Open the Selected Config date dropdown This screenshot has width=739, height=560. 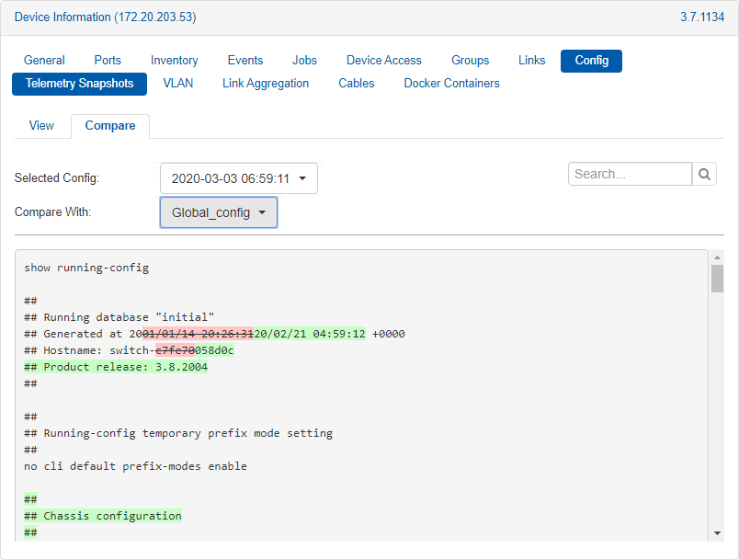239,178
